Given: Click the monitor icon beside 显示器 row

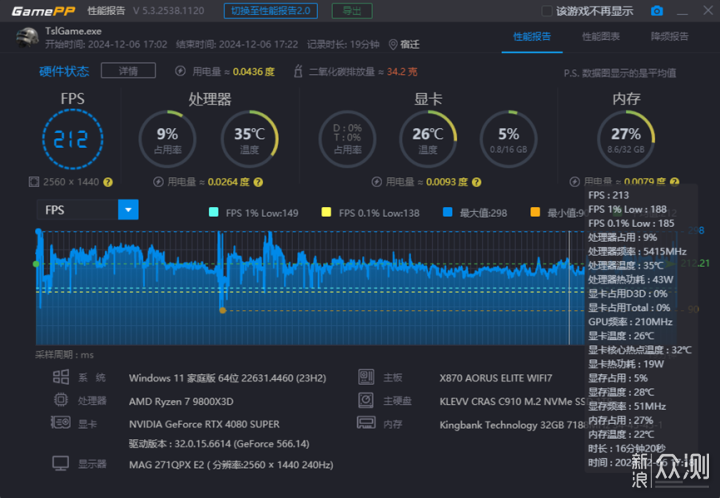Looking at the screenshot, I should pyautogui.click(x=61, y=464).
